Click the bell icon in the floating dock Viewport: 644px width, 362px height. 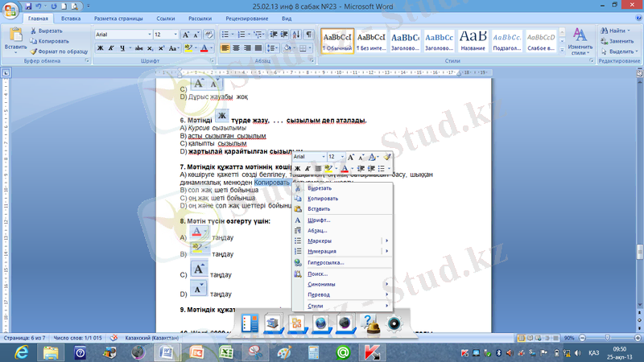pyautogui.click(x=371, y=323)
